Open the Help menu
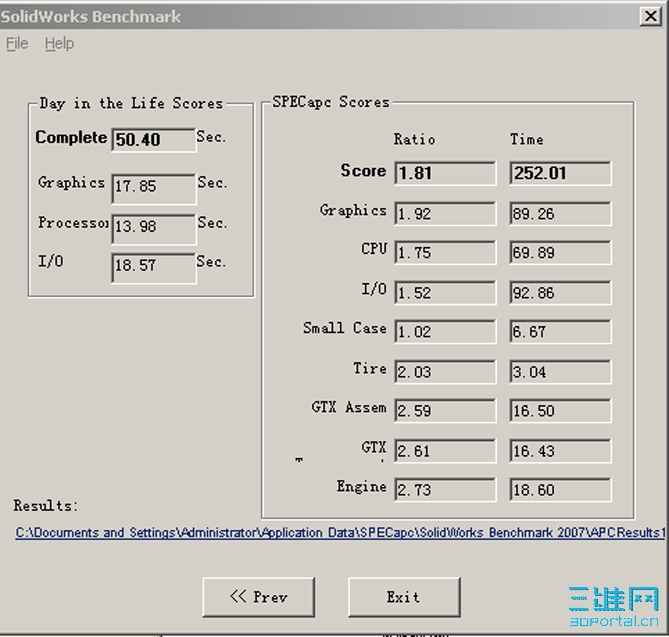Image resolution: width=669 pixels, height=637 pixels. click(59, 43)
